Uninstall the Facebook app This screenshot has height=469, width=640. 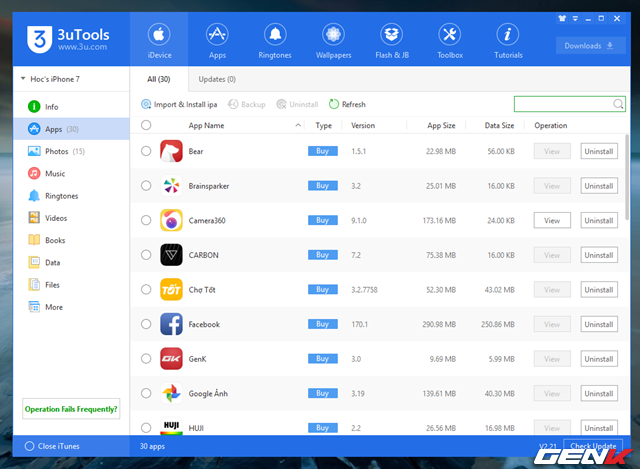click(x=599, y=325)
